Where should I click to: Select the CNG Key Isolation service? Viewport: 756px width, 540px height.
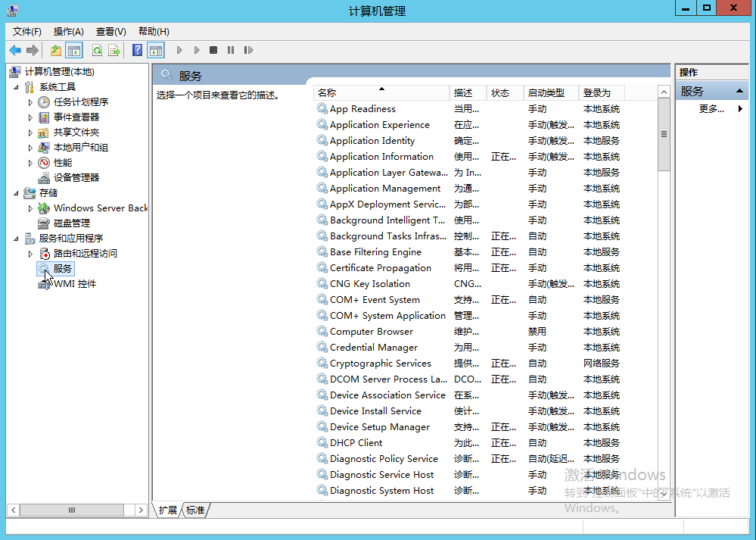click(x=468, y=284)
